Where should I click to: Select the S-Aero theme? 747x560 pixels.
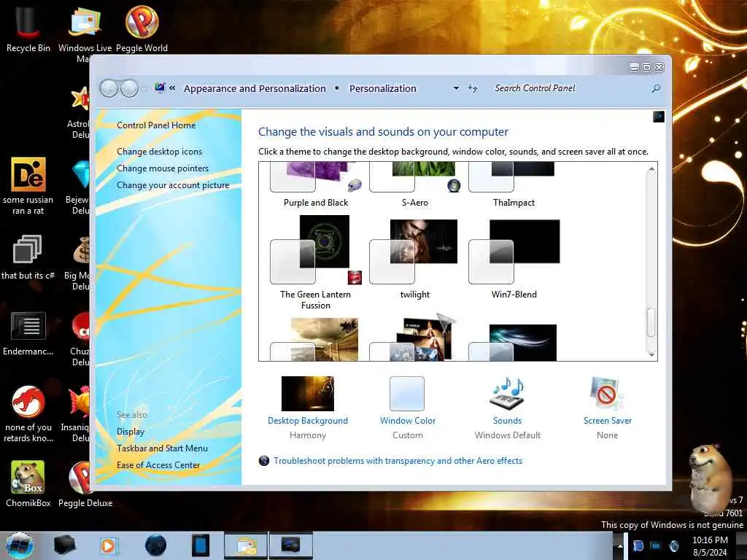pos(415,184)
